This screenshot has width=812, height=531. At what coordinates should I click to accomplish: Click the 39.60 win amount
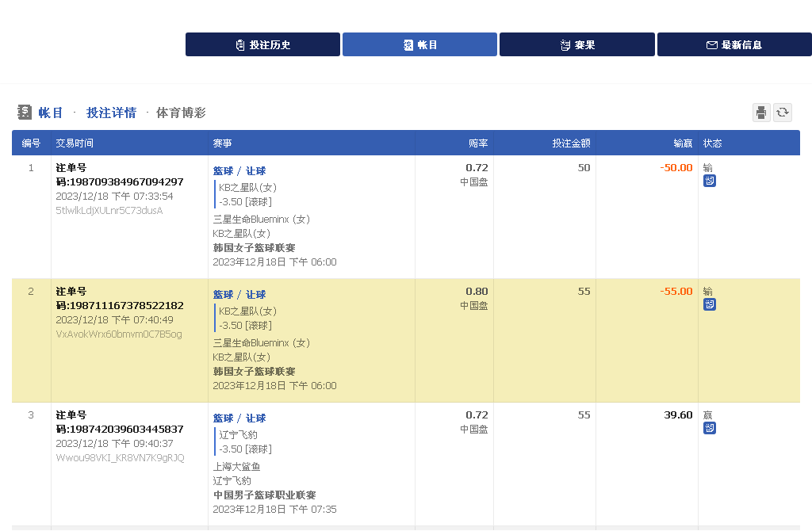point(679,415)
